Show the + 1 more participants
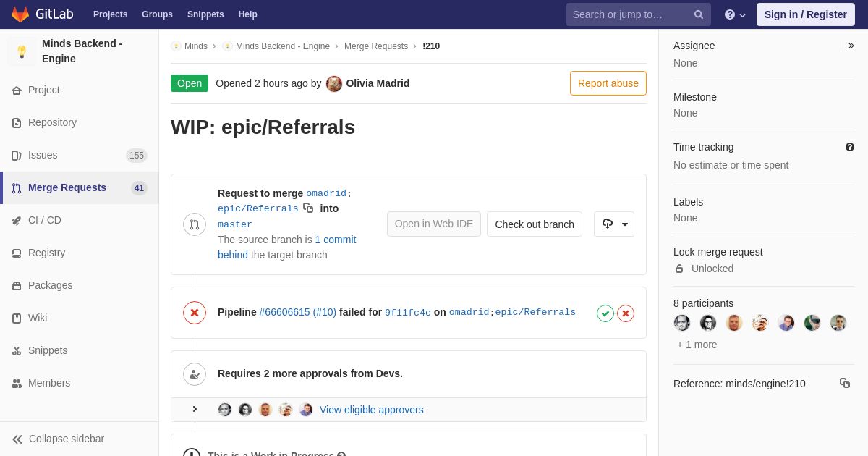This screenshot has height=456, width=868. point(697,345)
